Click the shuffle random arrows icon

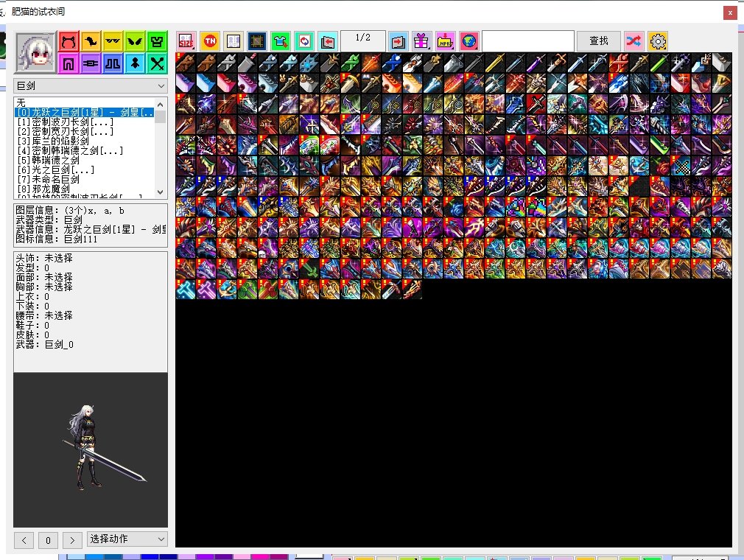coord(634,41)
